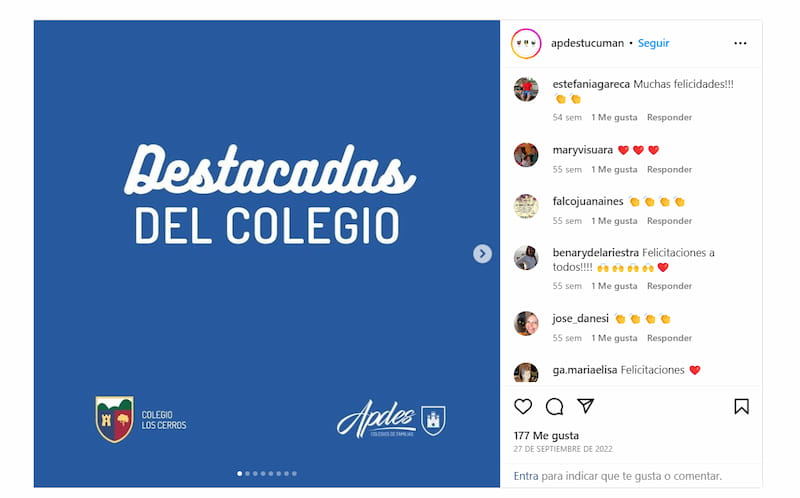Open the 177 Me gusta likes list

[x=546, y=436]
